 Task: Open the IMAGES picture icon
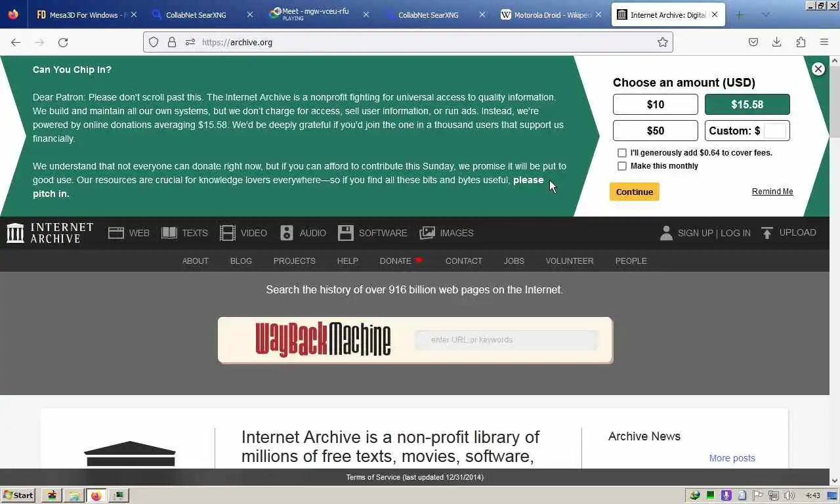pyautogui.click(x=427, y=233)
